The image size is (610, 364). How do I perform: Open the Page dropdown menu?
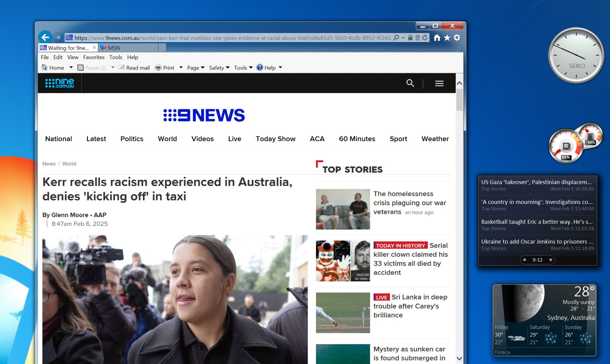(x=196, y=68)
